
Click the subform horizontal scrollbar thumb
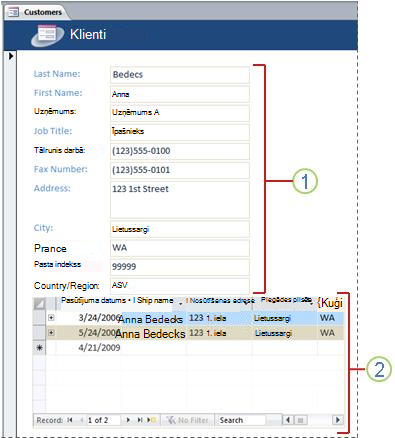[x=300, y=420]
